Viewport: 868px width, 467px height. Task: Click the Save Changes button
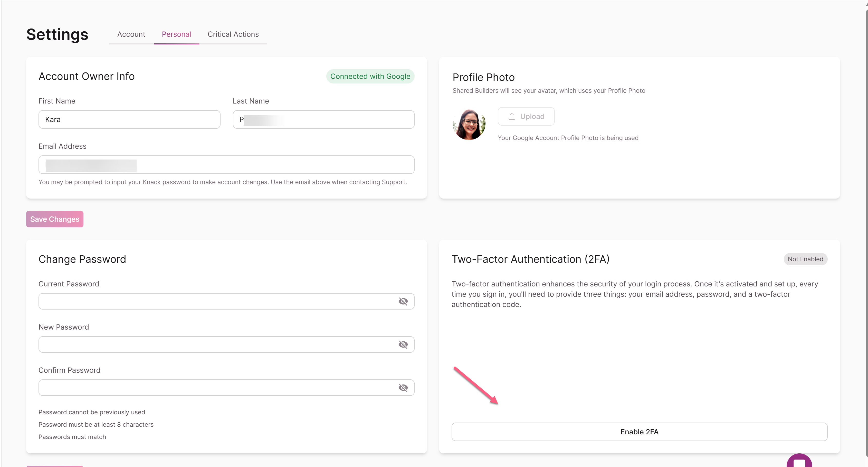(55, 219)
